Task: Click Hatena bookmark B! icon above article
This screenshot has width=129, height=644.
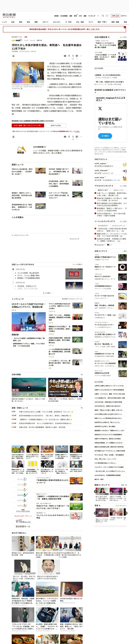Action: [77, 56]
